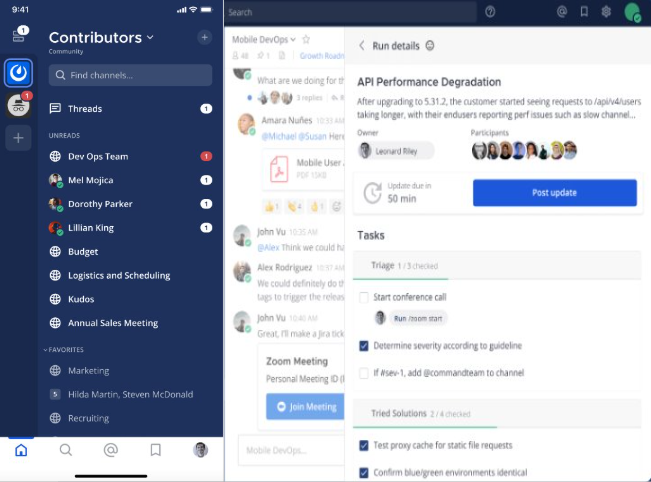Open saved posts bookmark in top bar

(x=584, y=12)
